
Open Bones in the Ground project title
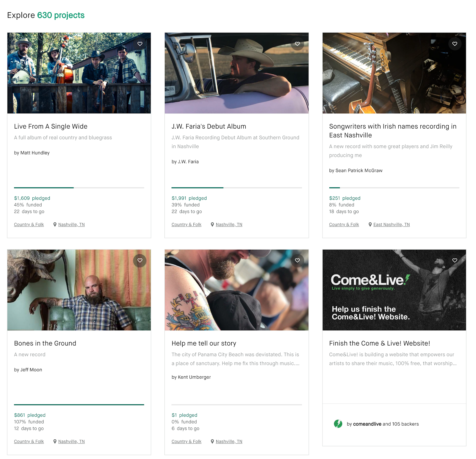[x=45, y=343]
